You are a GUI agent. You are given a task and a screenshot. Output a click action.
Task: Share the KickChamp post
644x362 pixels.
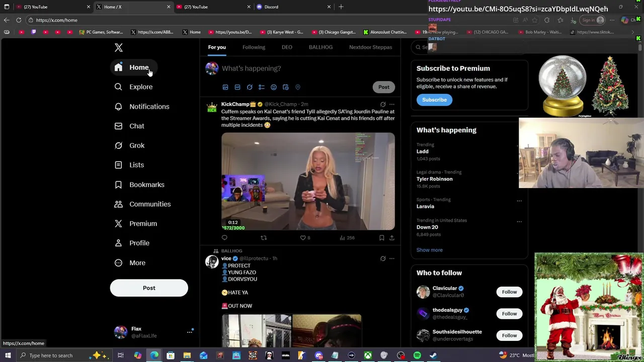[392, 238]
